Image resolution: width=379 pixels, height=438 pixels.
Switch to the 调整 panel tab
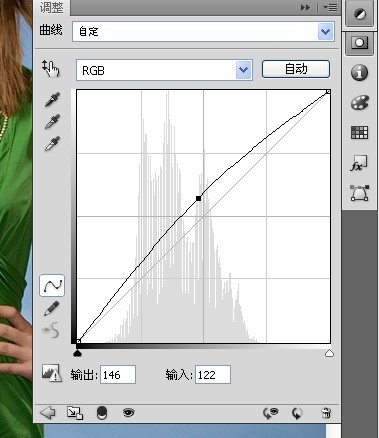[x=52, y=7]
